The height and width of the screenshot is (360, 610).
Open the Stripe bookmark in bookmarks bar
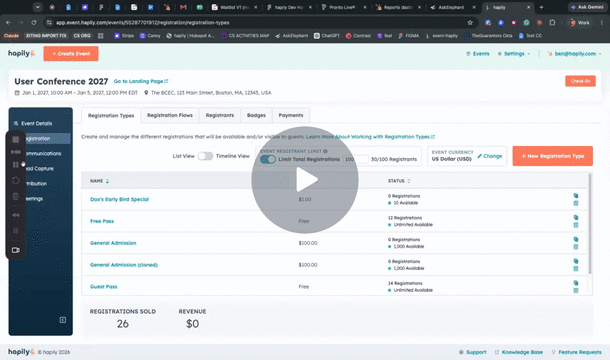124,35
